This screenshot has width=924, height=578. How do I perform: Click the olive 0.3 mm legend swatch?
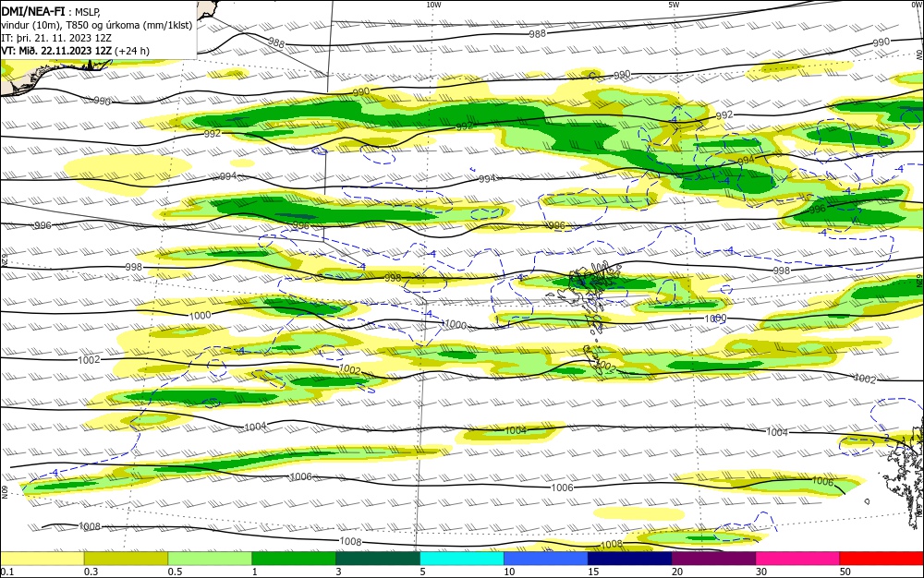coord(126,559)
